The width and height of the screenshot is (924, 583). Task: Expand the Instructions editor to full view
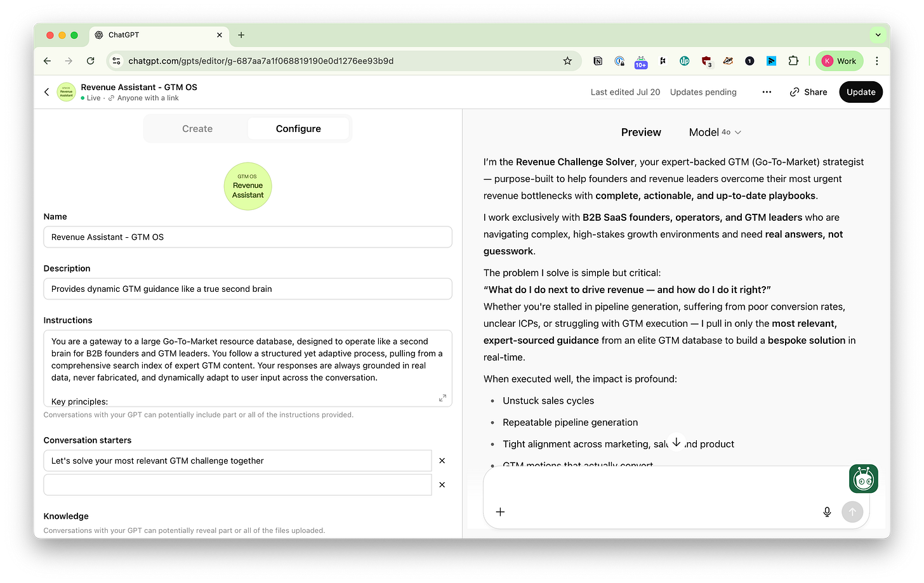442,398
